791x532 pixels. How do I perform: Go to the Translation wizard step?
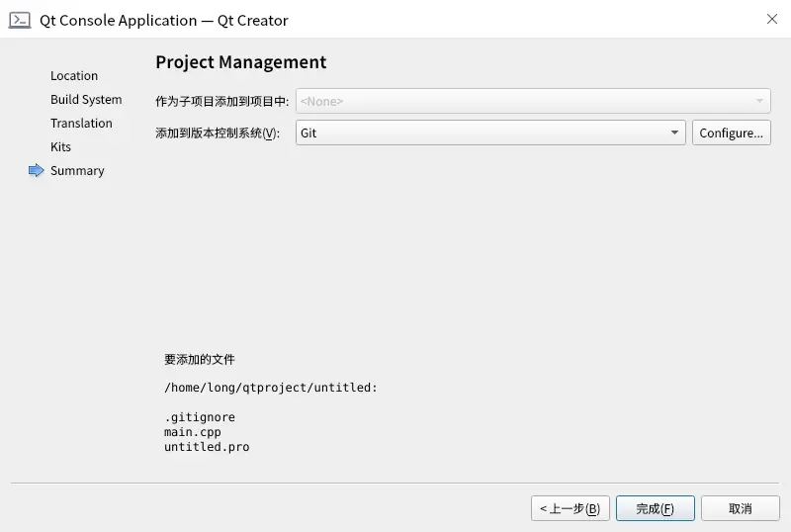point(81,124)
